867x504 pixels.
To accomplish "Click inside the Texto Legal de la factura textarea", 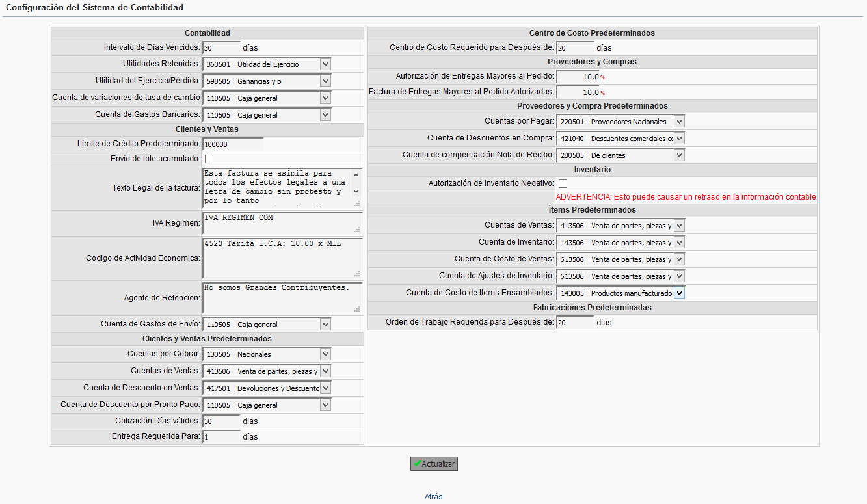I will click(x=276, y=188).
